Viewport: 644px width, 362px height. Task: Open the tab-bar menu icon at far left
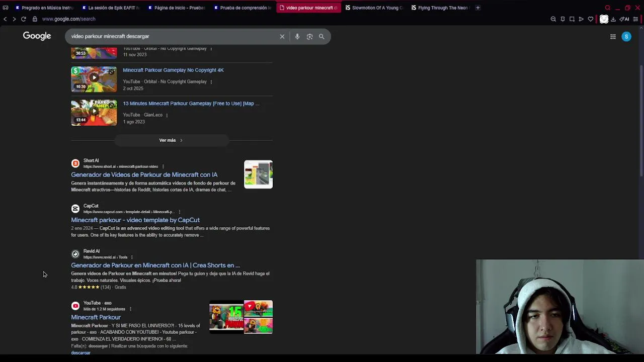click(6, 8)
